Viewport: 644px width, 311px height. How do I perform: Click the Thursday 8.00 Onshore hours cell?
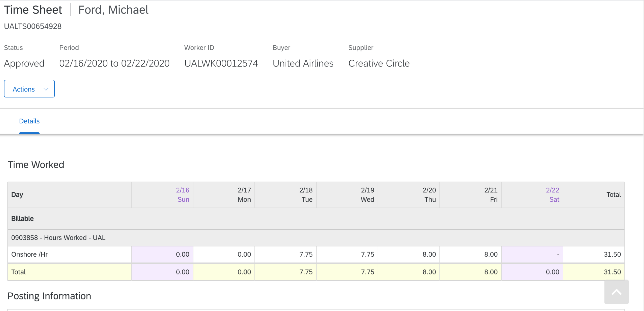coord(429,254)
